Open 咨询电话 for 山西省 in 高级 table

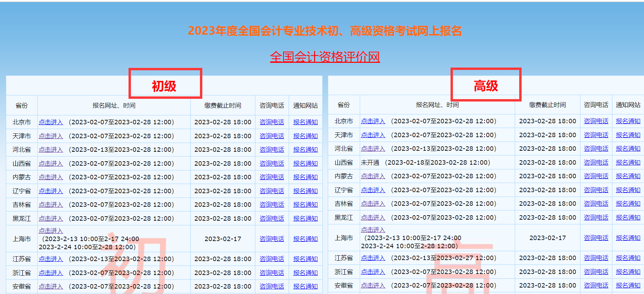[596, 163]
